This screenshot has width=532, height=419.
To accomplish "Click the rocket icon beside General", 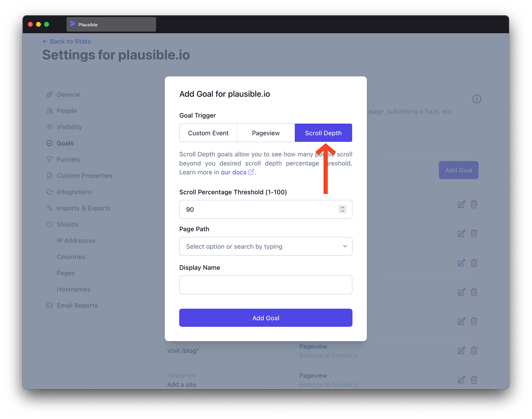I will pos(50,95).
